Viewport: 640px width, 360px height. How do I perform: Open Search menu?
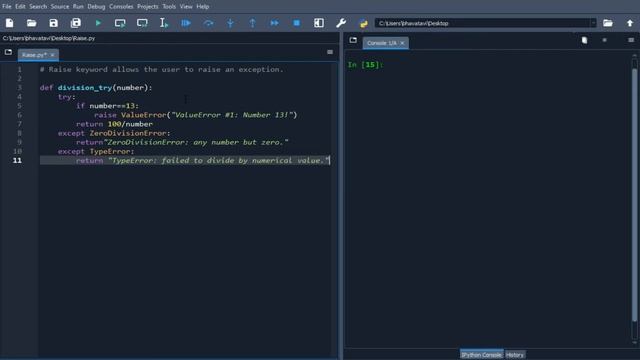coord(38,7)
